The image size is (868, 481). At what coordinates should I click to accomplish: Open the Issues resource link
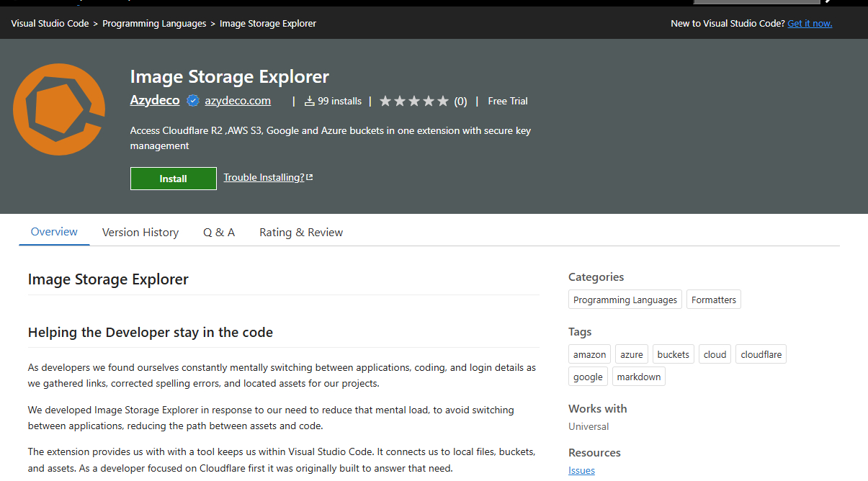[x=581, y=471]
